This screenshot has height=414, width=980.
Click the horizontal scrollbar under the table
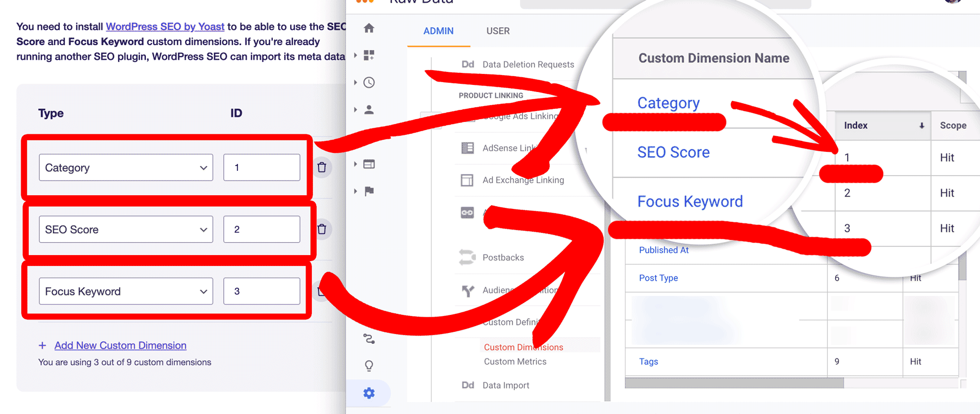[x=734, y=383]
